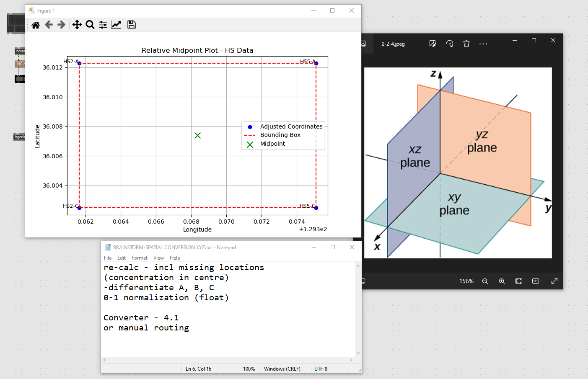Open the Format menu in Notepad

[139, 258]
